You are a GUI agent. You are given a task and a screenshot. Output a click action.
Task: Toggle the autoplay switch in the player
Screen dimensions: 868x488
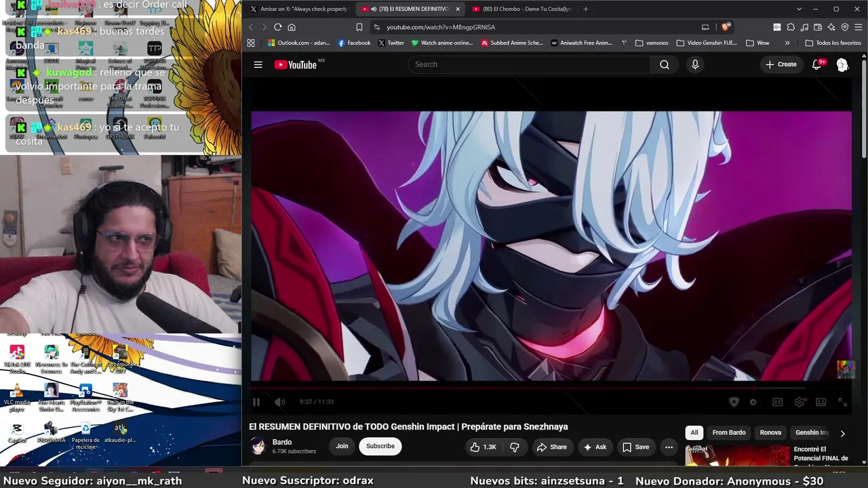(753, 402)
